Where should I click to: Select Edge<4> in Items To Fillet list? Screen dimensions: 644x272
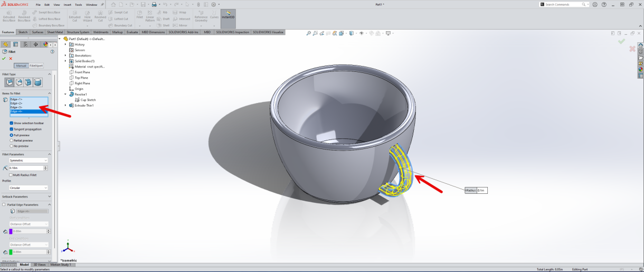click(29, 111)
